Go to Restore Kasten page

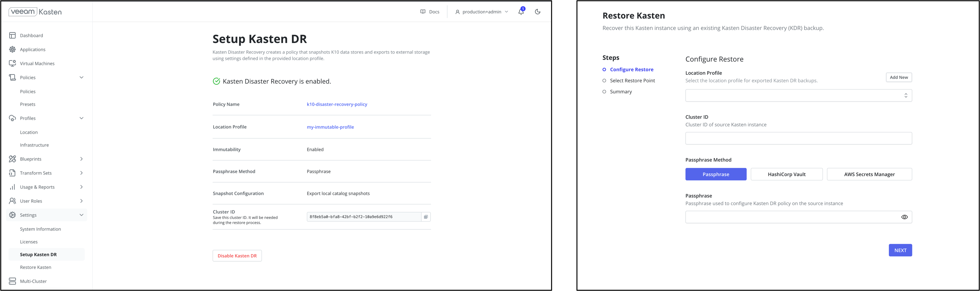pos(36,267)
